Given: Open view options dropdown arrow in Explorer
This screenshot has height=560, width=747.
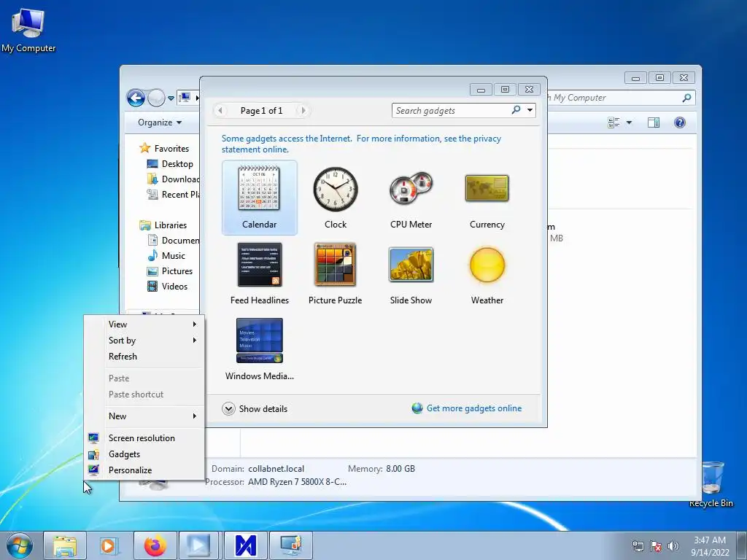Looking at the screenshot, I should [x=629, y=122].
